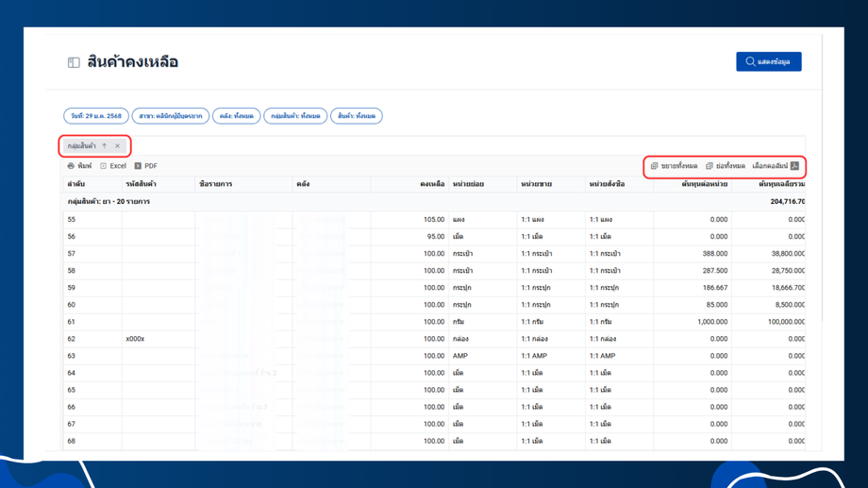This screenshot has height=488, width=868.
Task: Open the date filter วันที่: 29 ม.ค. 2568
Action: (96, 116)
